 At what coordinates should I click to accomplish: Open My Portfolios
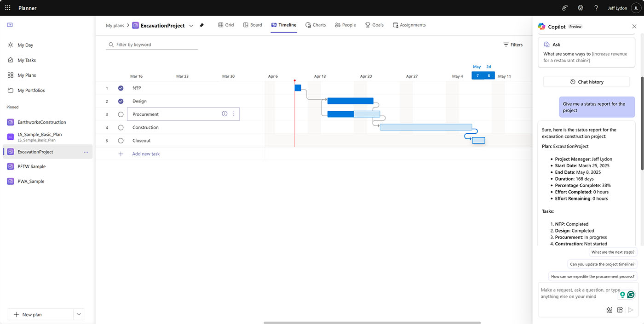click(31, 91)
